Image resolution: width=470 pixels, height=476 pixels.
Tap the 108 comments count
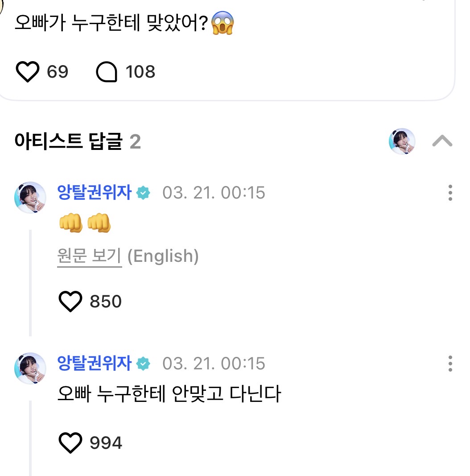[x=140, y=72]
